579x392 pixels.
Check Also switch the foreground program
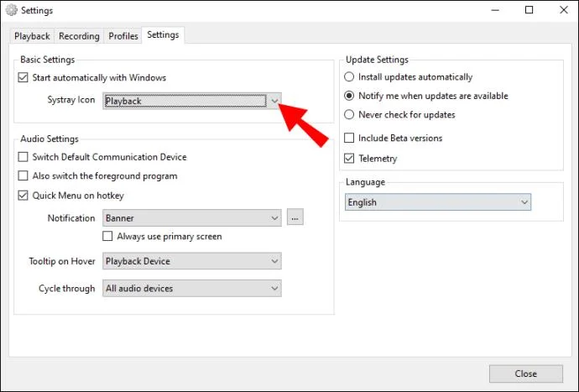[x=23, y=176]
